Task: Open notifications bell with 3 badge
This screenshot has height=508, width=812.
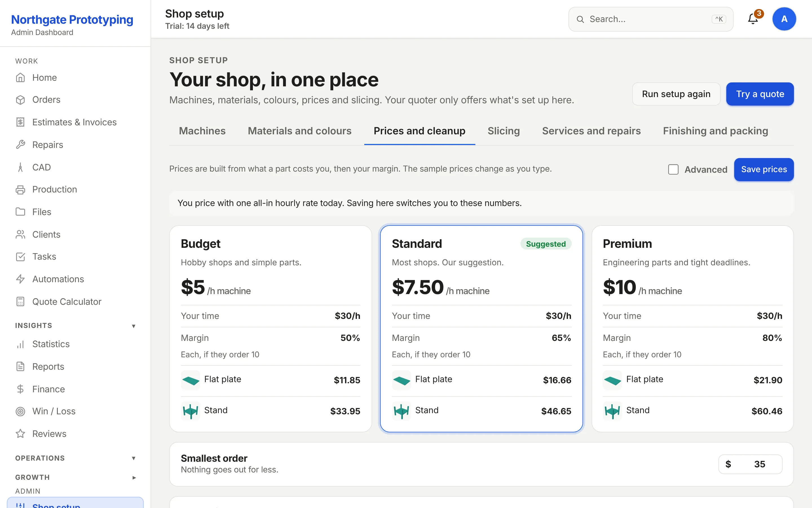Action: tap(753, 19)
